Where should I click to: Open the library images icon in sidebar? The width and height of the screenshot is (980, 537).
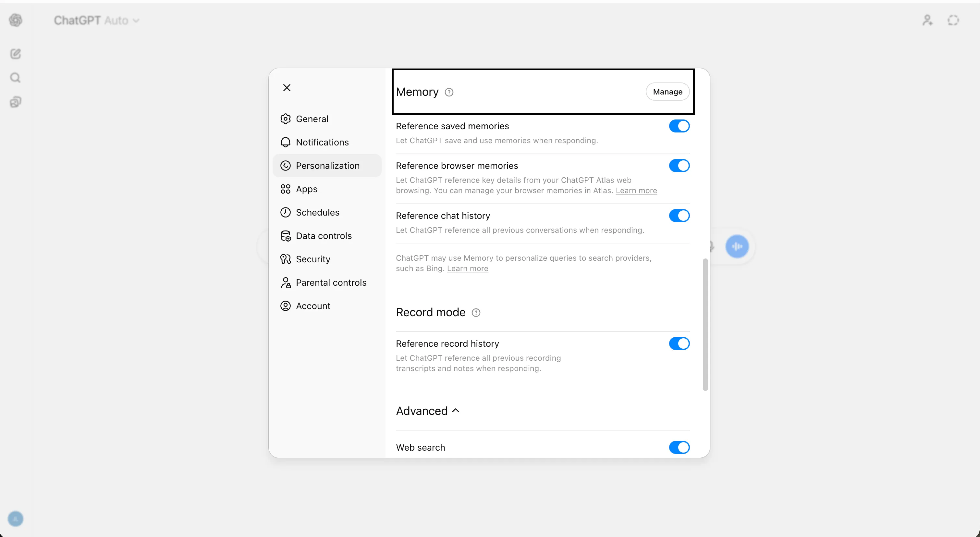pos(16,102)
